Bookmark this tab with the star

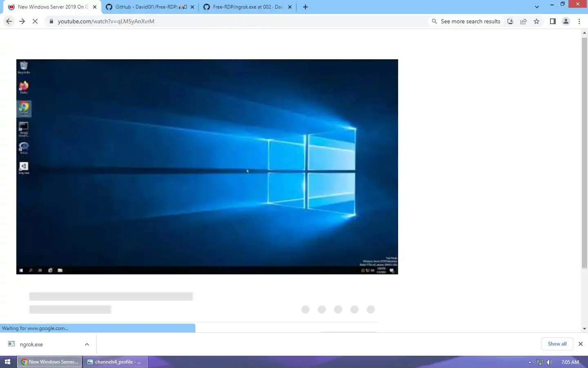click(x=537, y=21)
